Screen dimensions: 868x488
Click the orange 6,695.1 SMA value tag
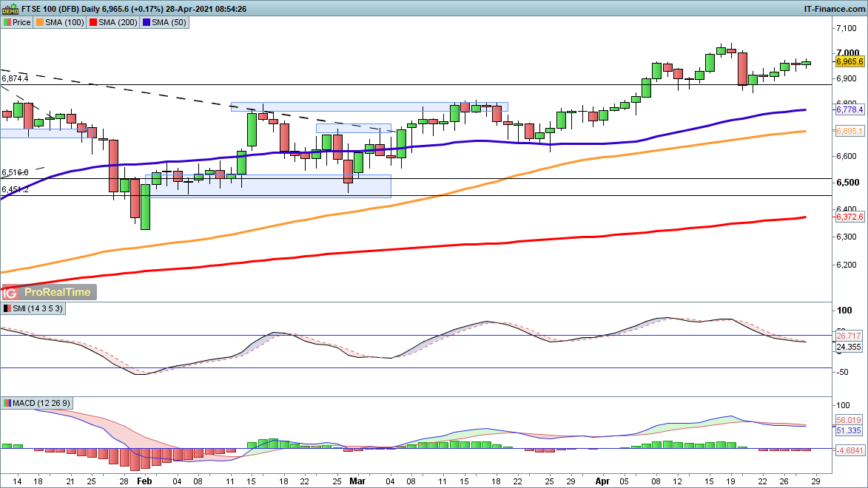[850, 131]
